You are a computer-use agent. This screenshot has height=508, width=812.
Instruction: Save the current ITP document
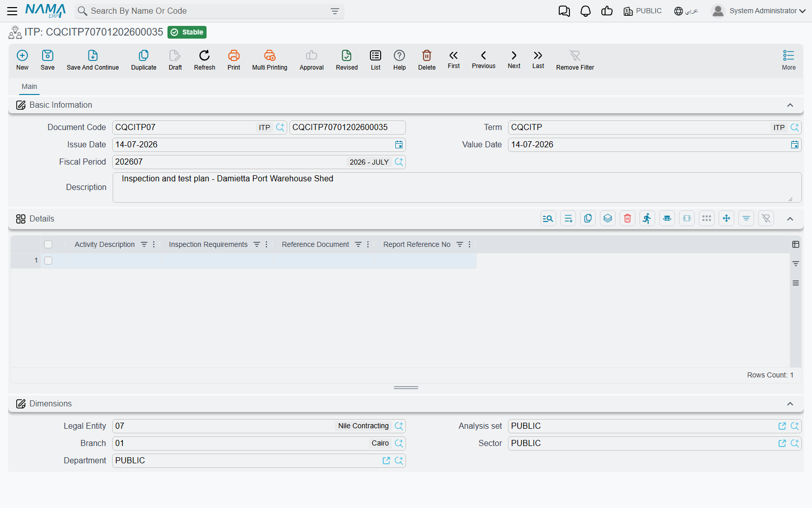[48, 60]
